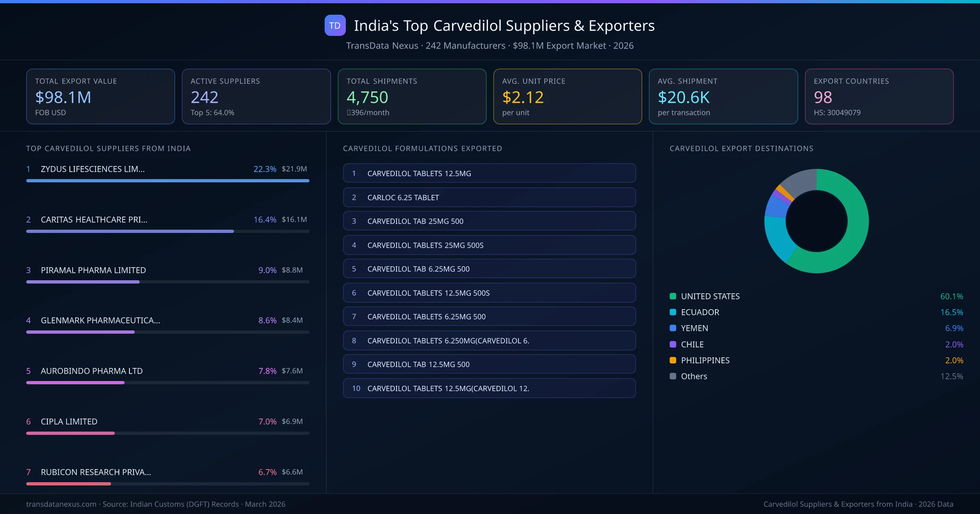
Task: Select the Carloc 6.25 Tablet item
Action: tap(489, 197)
